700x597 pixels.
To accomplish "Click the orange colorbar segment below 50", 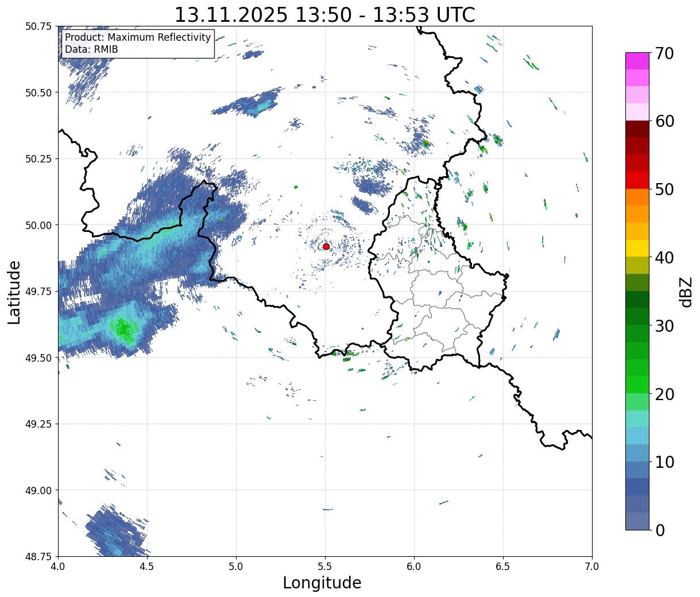I will click(637, 197).
